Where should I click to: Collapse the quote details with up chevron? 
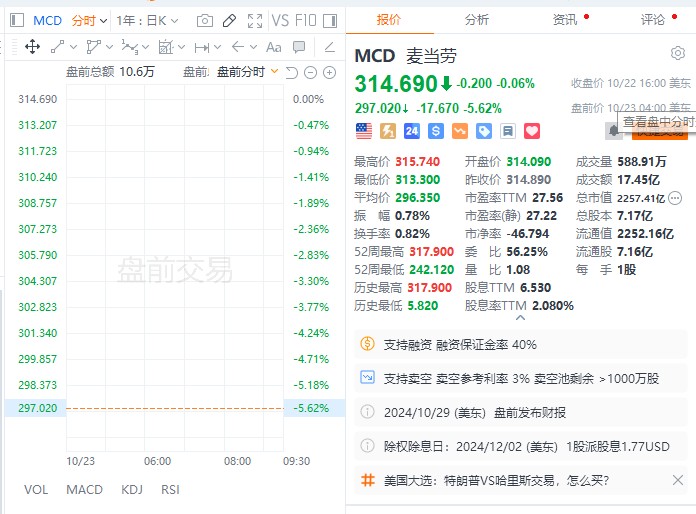(521, 318)
